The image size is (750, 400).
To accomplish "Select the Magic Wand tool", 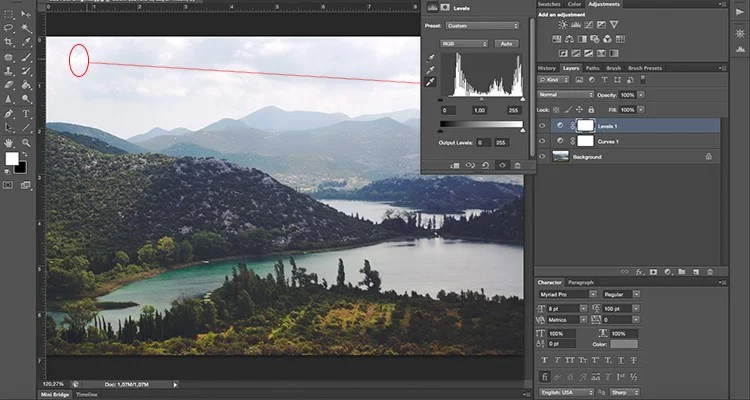I will pos(26,28).
